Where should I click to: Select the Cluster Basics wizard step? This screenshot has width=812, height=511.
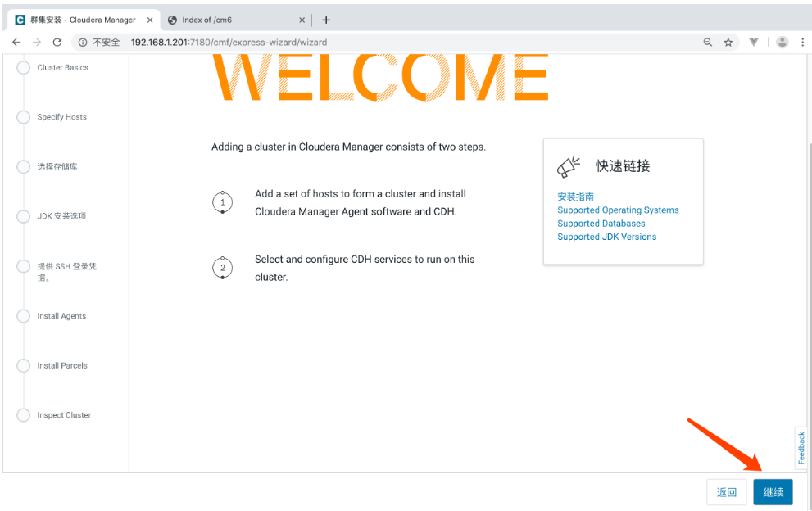[52, 68]
